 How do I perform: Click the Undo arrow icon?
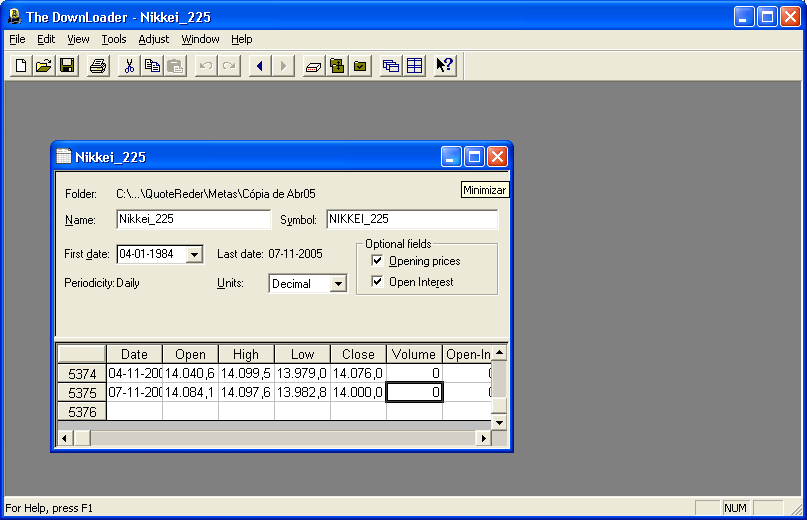point(206,66)
